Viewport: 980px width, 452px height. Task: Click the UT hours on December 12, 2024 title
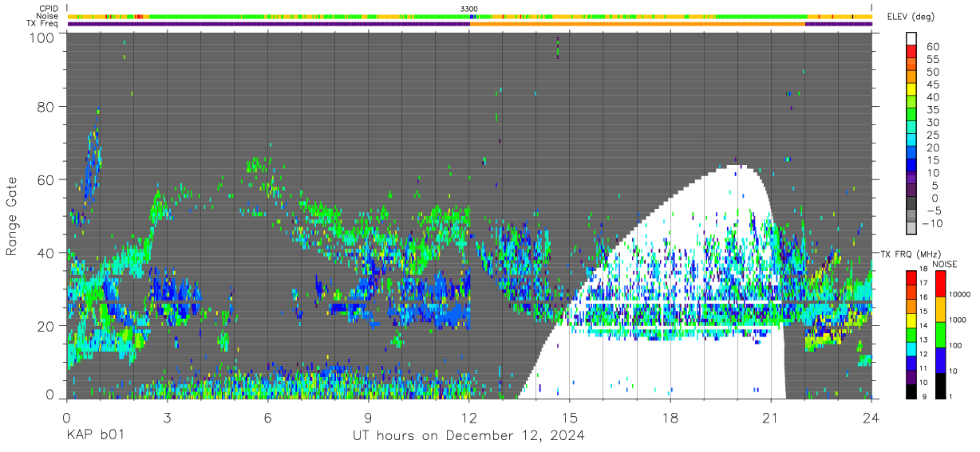pyautogui.click(x=468, y=436)
